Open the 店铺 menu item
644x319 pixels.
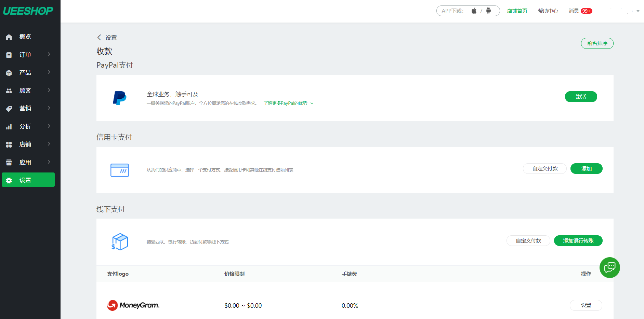tap(28, 144)
